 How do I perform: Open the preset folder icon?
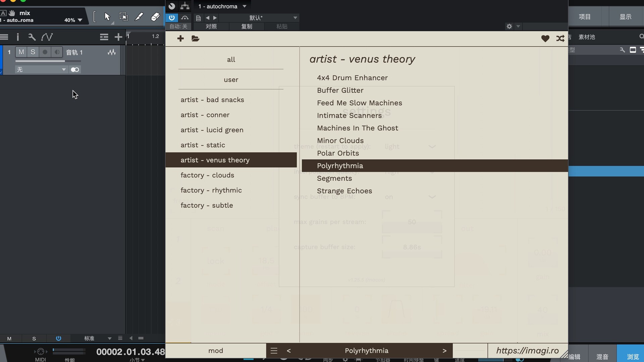click(x=195, y=39)
